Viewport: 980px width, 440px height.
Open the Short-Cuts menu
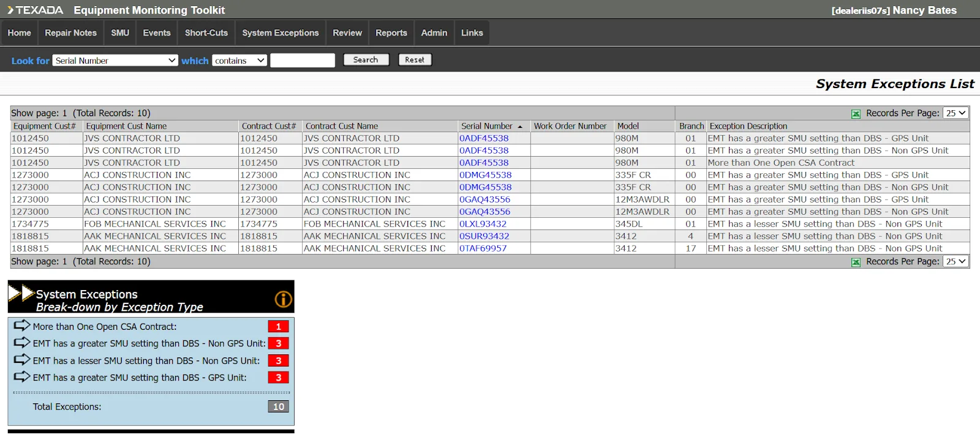pyautogui.click(x=206, y=33)
